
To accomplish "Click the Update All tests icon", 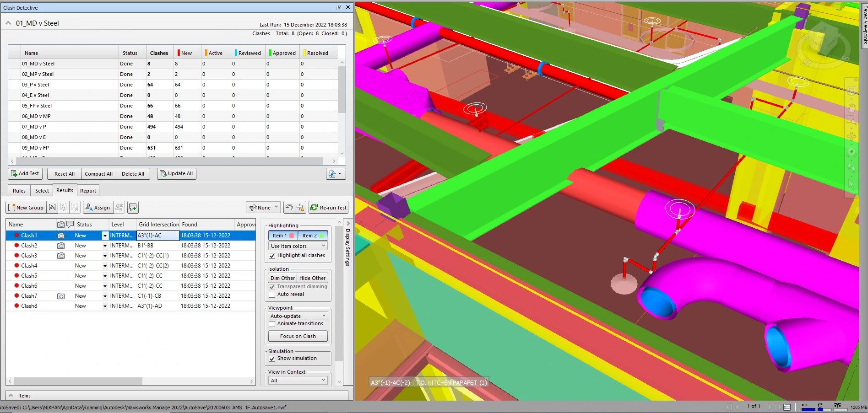I will click(x=163, y=174).
